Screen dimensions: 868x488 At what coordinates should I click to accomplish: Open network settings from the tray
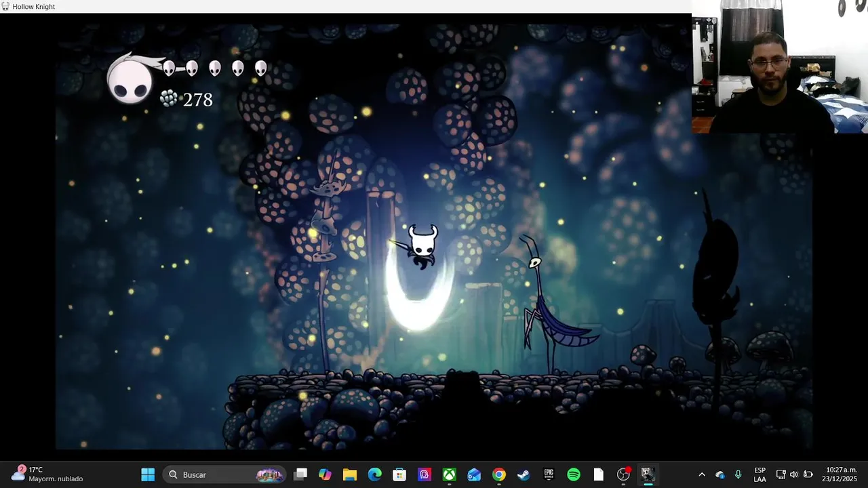[781, 474]
